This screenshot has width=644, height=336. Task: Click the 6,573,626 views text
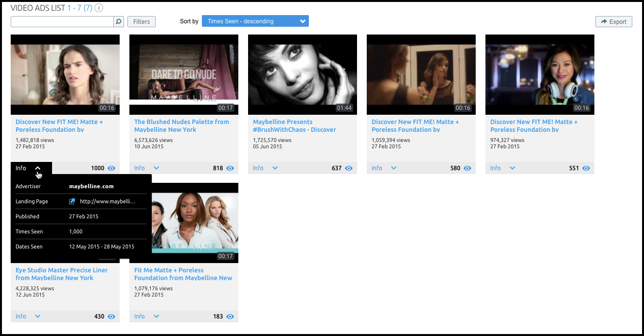point(154,140)
